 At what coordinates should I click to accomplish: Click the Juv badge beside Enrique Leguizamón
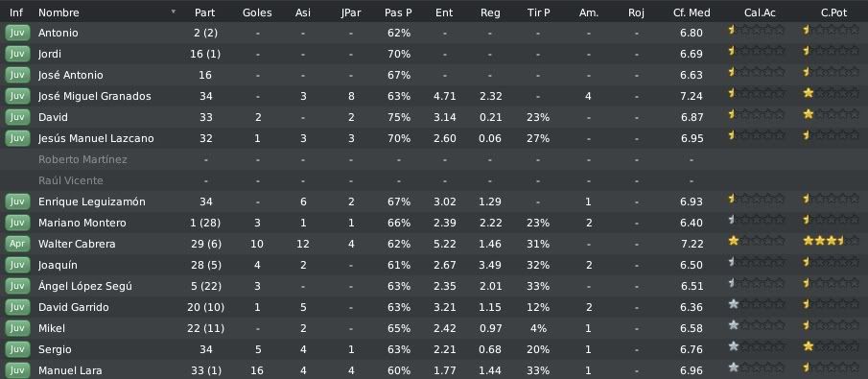(x=17, y=201)
